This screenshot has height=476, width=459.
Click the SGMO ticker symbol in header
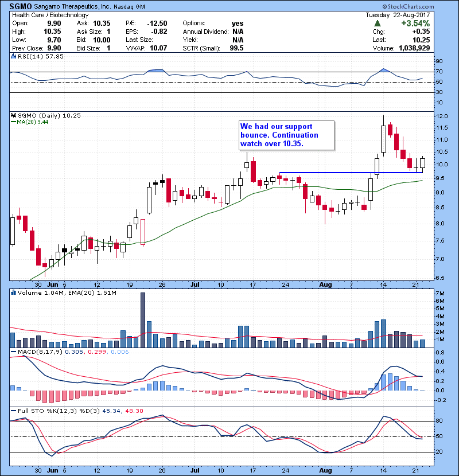click(x=20, y=6)
